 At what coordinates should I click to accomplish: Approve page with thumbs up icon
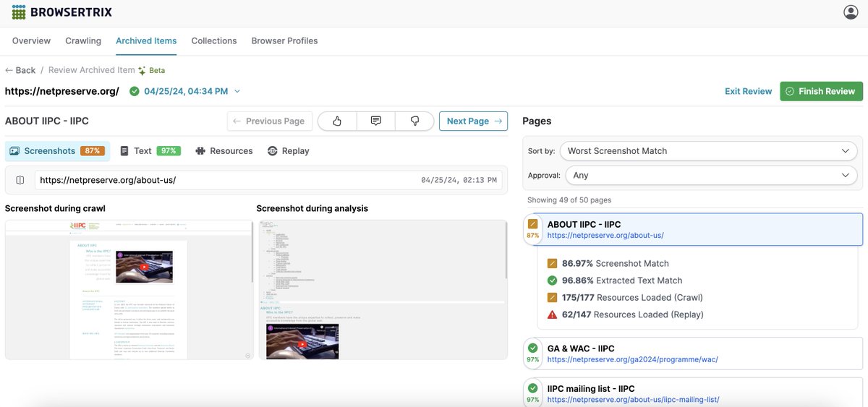(x=337, y=121)
